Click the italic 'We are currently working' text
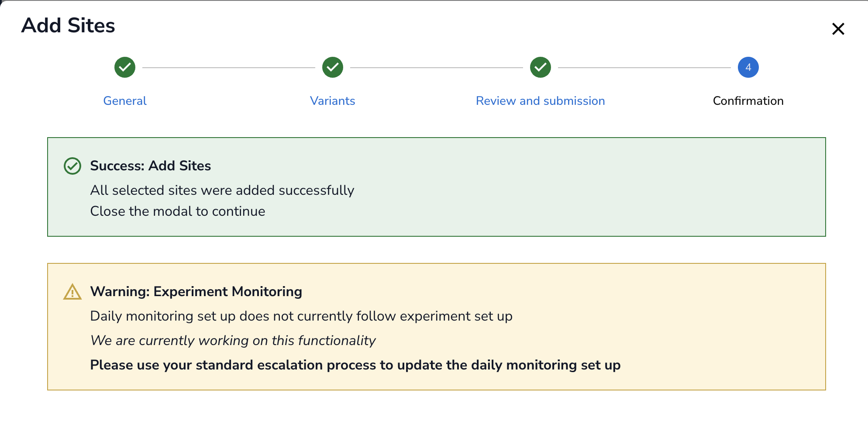The height and width of the screenshot is (442, 868). coord(233,341)
